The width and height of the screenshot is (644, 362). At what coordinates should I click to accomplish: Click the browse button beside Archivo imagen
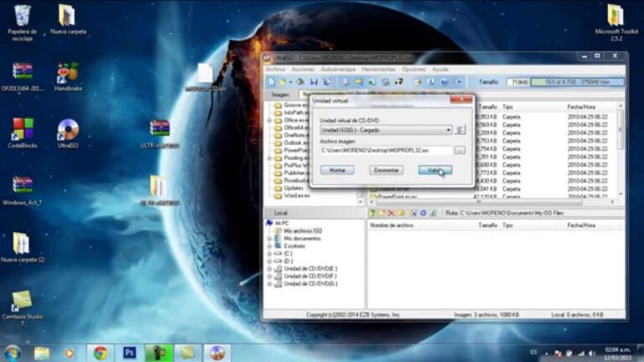click(x=460, y=151)
